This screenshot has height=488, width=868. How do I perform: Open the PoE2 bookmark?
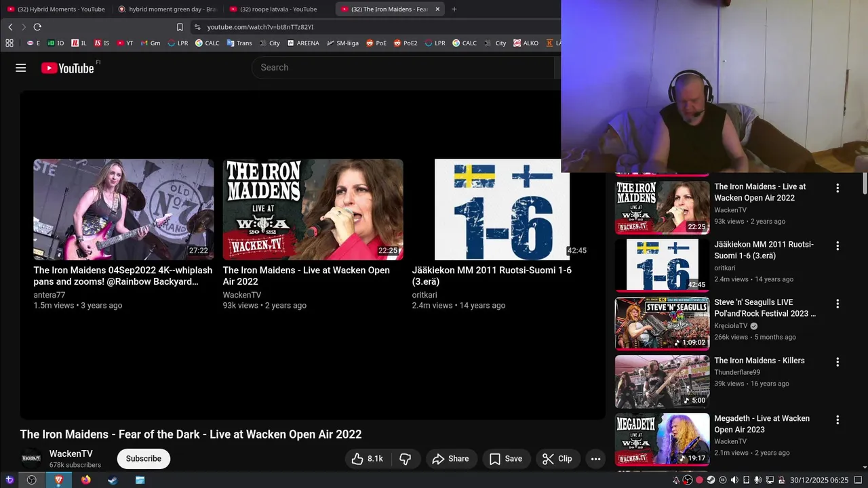click(406, 43)
